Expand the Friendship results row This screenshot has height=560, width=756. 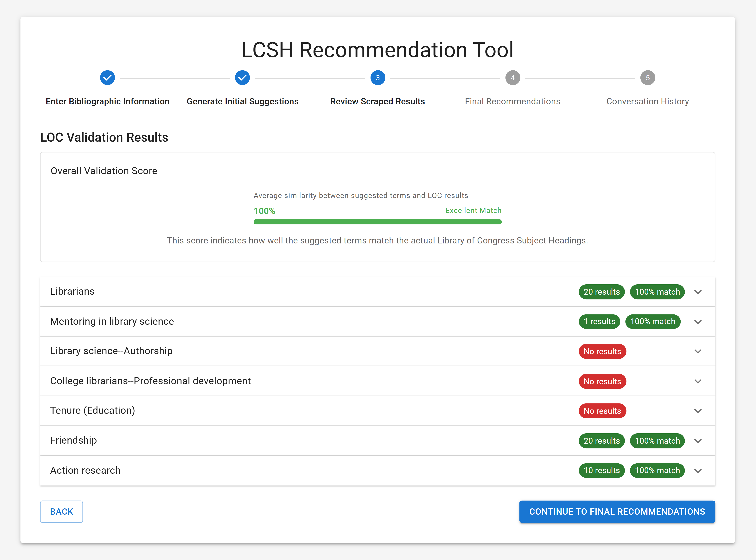(698, 441)
